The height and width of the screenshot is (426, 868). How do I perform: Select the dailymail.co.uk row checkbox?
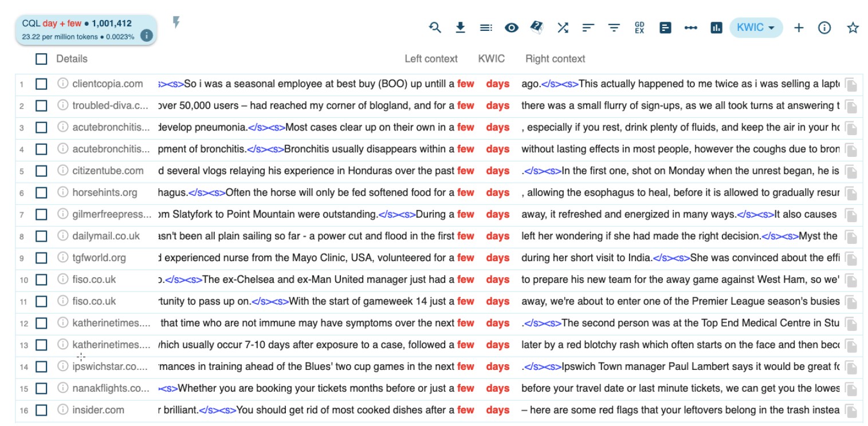tap(41, 236)
